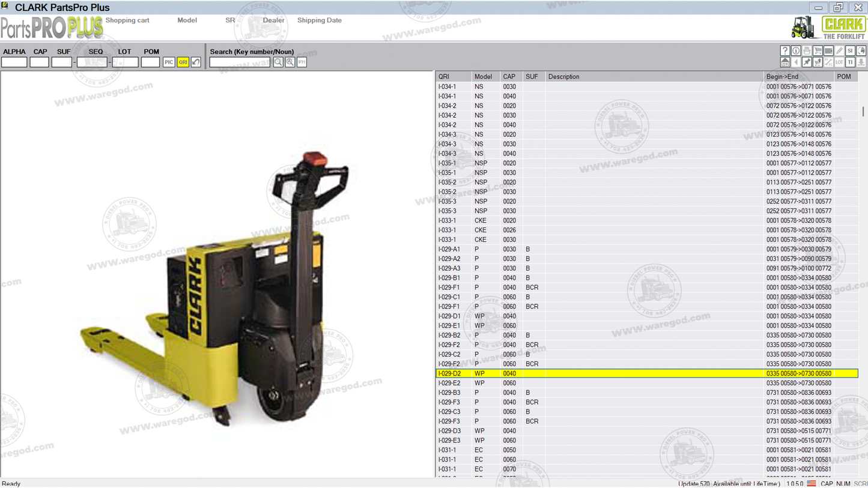Click the advanced search magnifier icon
Screen dimensions: 868x488
click(x=290, y=62)
